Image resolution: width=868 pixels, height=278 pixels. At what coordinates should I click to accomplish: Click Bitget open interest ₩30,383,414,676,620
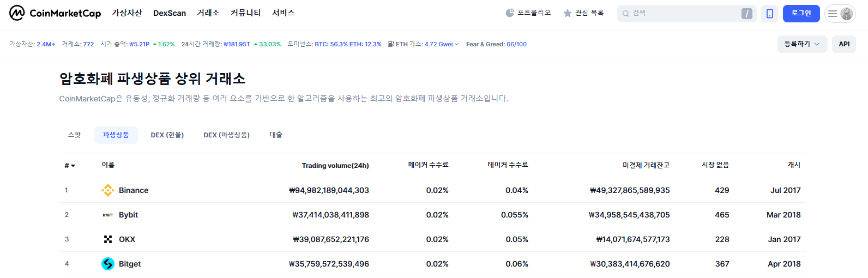click(630, 264)
